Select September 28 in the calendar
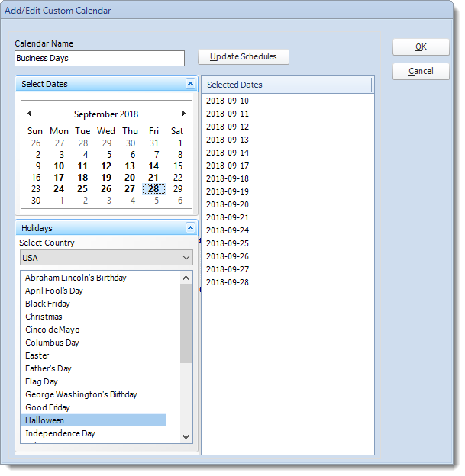The image size is (465, 476). tap(153, 190)
